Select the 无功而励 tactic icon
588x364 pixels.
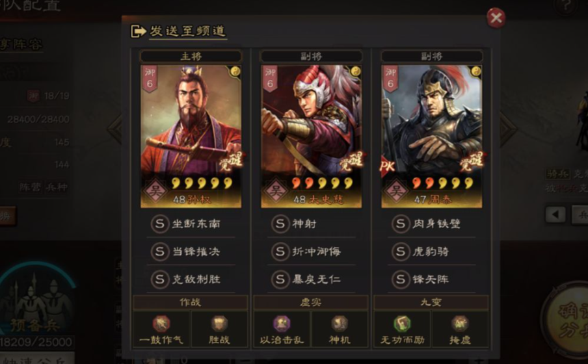(402, 324)
